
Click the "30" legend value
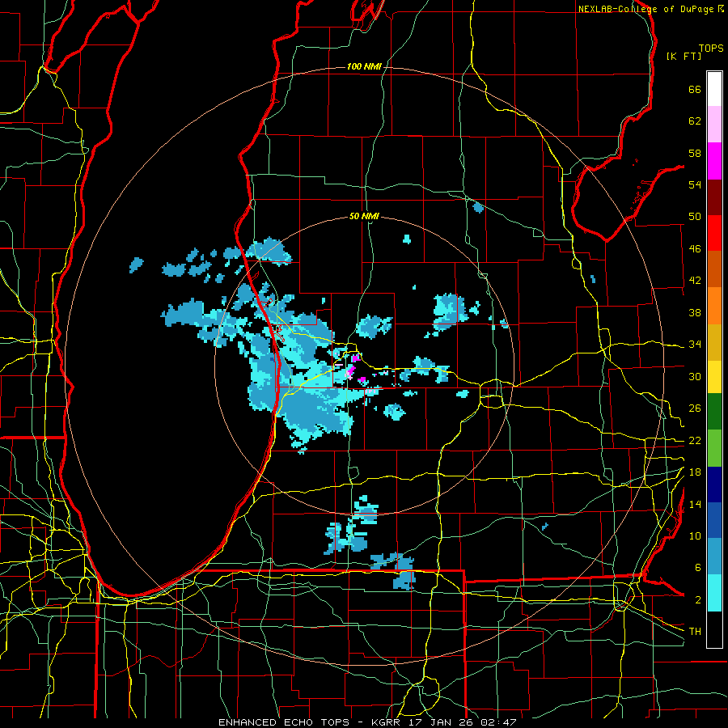695,376
